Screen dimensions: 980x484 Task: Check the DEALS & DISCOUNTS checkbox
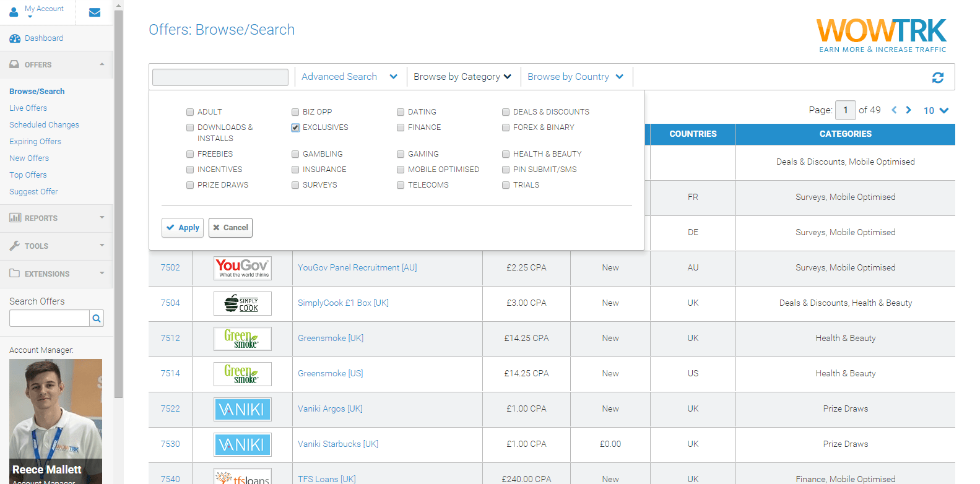click(506, 112)
